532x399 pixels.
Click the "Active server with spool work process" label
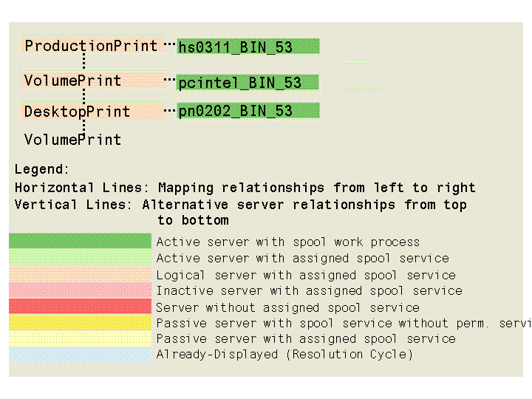[287, 242]
